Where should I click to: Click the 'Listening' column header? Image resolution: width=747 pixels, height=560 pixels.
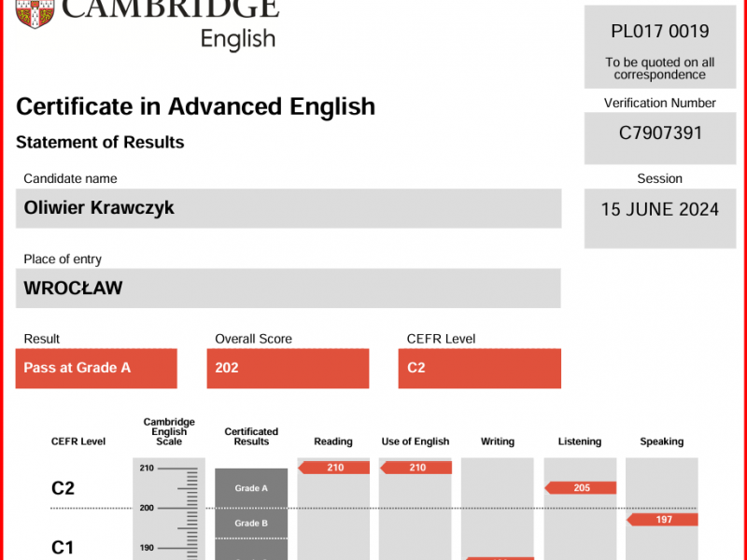pos(580,441)
